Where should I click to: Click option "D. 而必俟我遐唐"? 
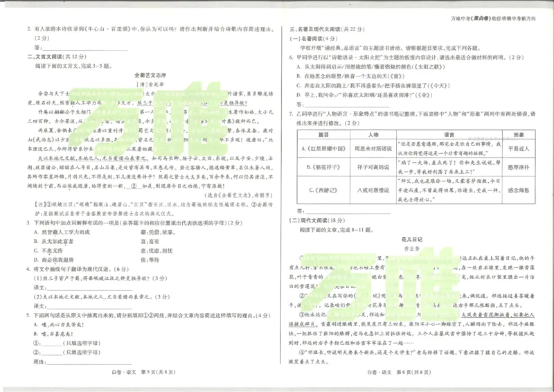(54, 260)
